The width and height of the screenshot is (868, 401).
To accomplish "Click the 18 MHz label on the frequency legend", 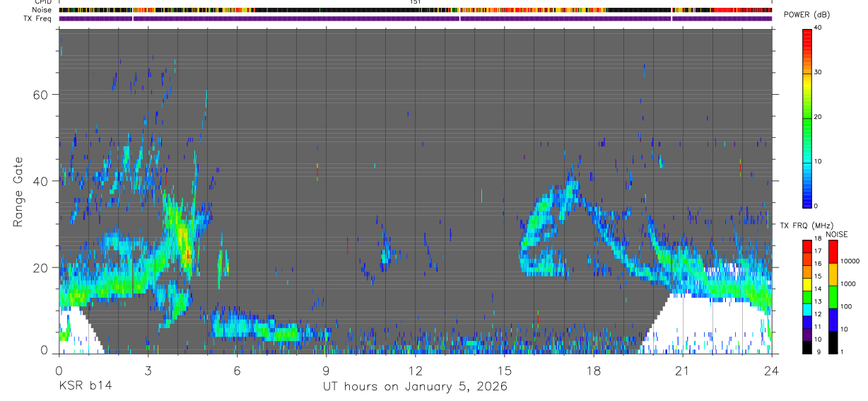I will tap(819, 239).
